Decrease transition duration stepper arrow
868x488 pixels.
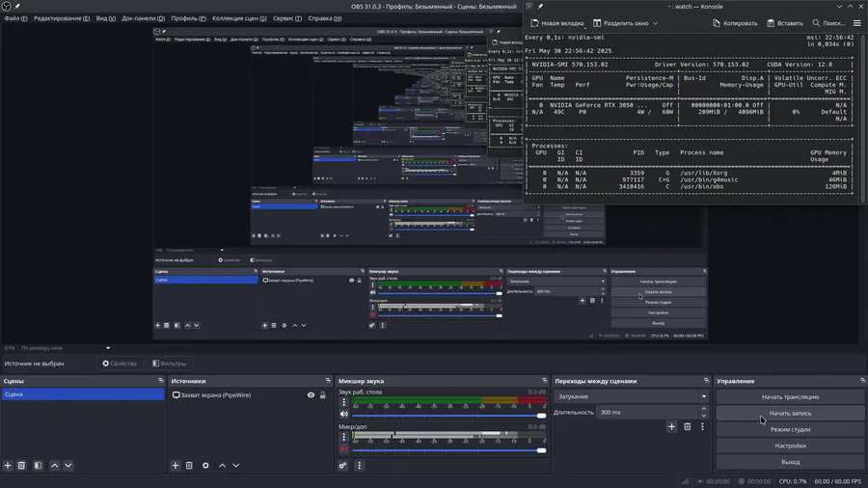pos(704,416)
